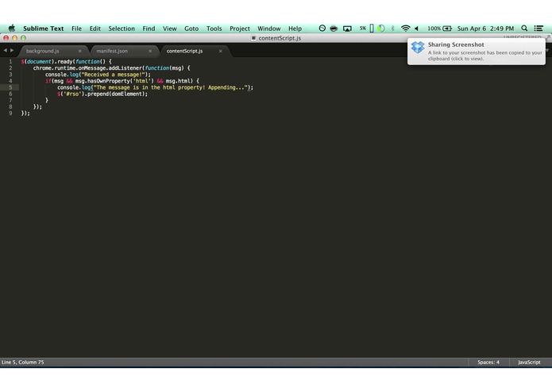Open the Spaces: 4 indentation menu

[488, 362]
